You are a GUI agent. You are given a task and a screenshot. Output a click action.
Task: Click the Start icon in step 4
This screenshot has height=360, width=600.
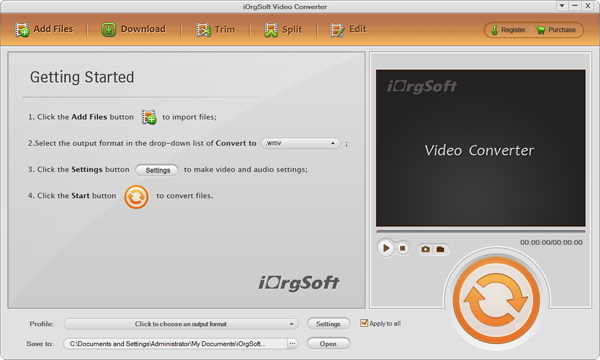(x=136, y=197)
